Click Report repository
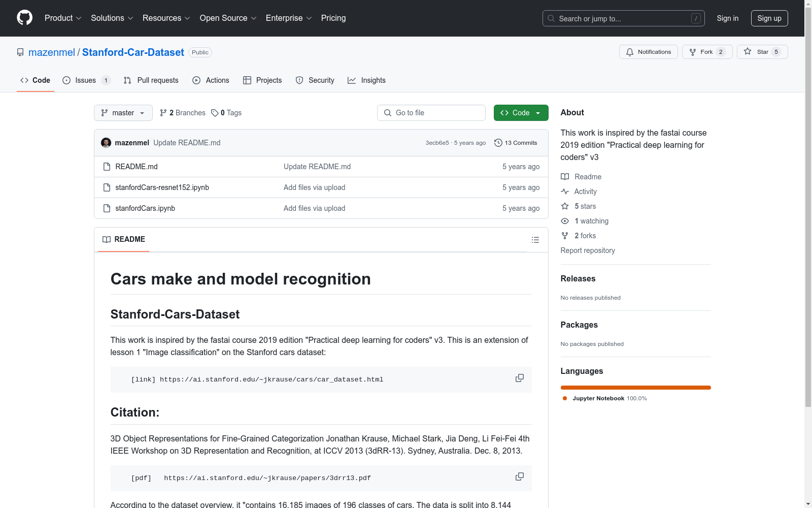 [x=588, y=250]
